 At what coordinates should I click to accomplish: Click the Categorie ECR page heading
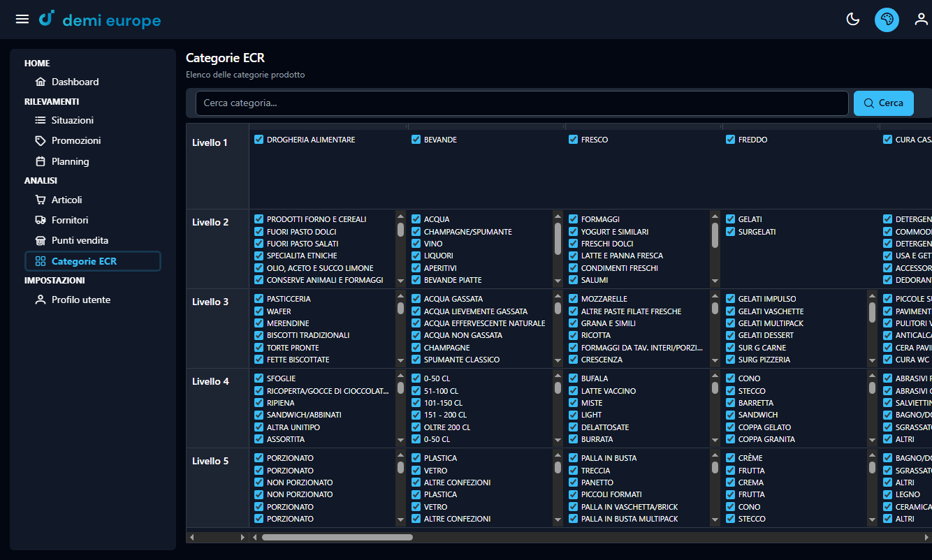pos(226,58)
